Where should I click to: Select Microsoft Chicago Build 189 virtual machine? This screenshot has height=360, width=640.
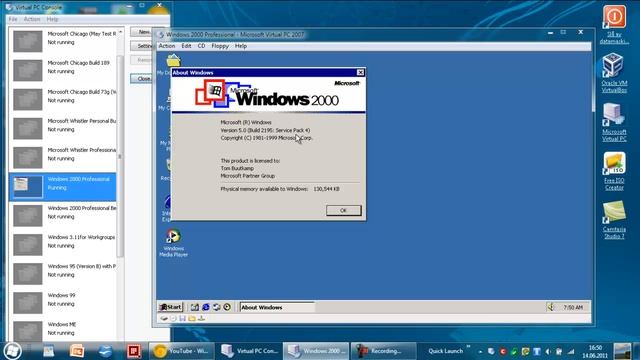(63, 70)
